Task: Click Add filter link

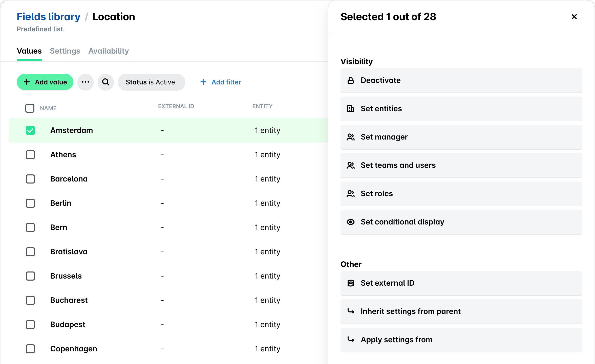Action: point(221,82)
